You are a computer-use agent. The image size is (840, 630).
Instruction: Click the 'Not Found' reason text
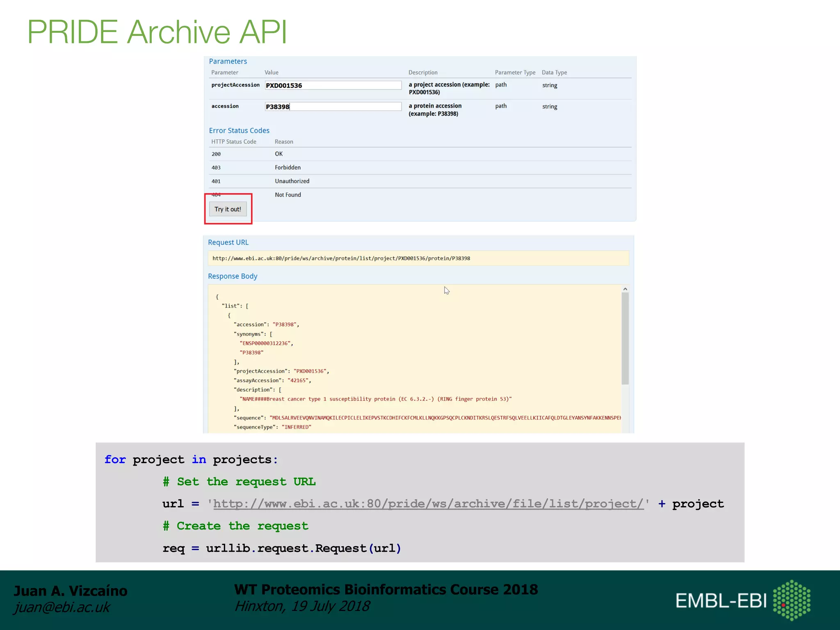point(288,195)
